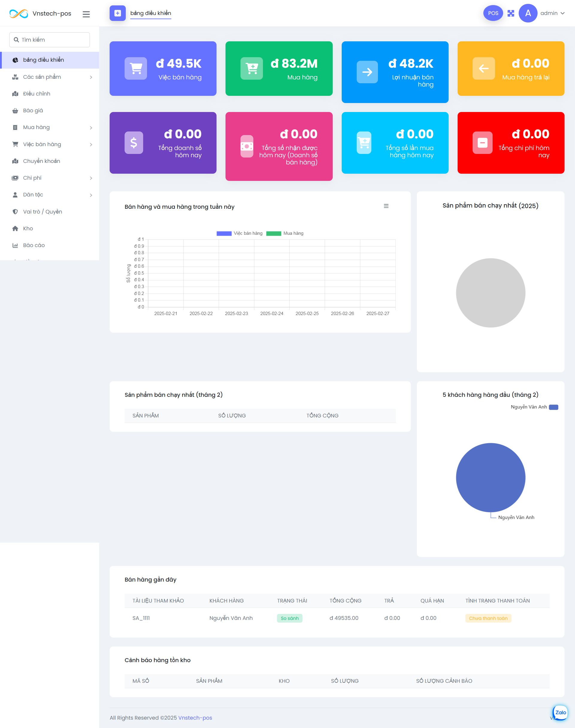Click the fullscreen expand icon
Screen dimensions: 575x728
tap(511, 13)
